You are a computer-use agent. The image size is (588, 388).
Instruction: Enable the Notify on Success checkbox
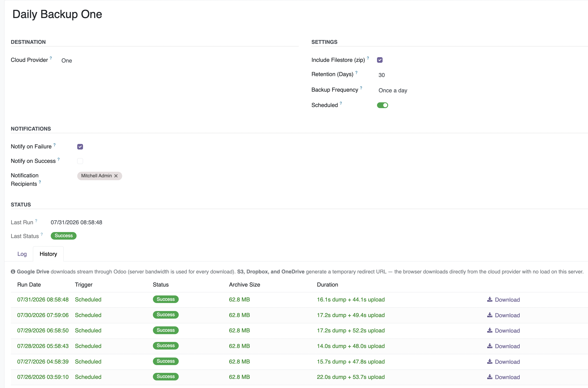pyautogui.click(x=80, y=161)
